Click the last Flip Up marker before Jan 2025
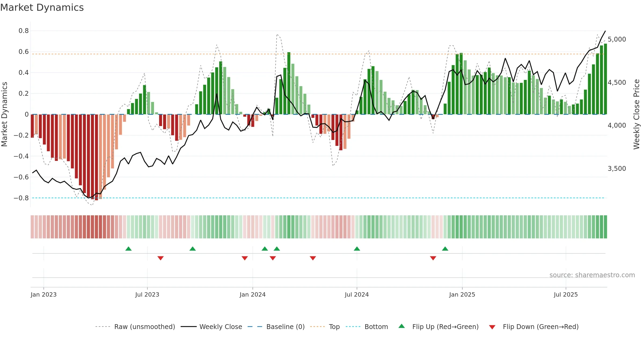 click(445, 249)
